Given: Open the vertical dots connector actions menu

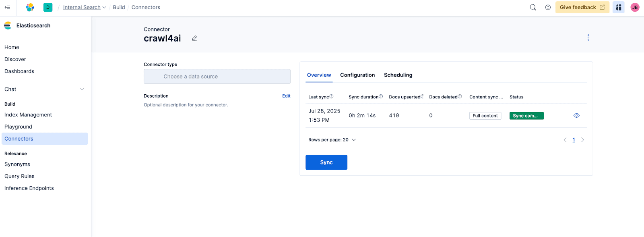Looking at the screenshot, I should pyautogui.click(x=588, y=37).
